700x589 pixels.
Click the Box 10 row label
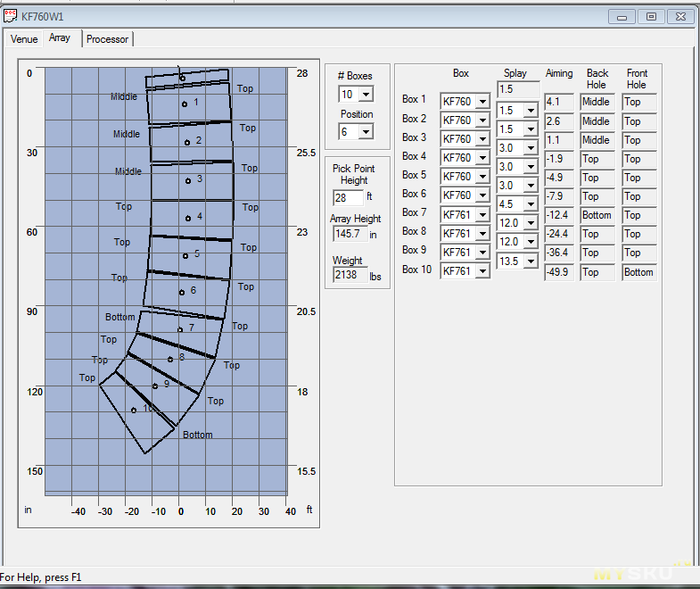coord(416,270)
